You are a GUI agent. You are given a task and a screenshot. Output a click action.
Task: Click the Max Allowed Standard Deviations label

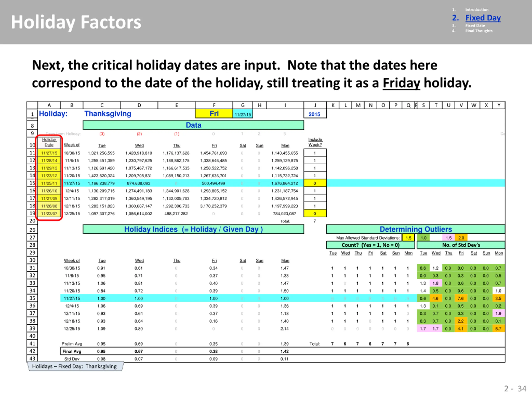(368, 238)
